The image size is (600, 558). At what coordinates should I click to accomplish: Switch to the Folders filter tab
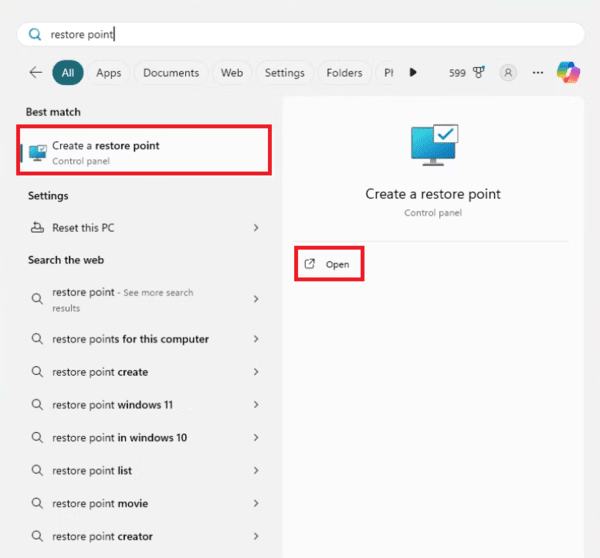344,72
